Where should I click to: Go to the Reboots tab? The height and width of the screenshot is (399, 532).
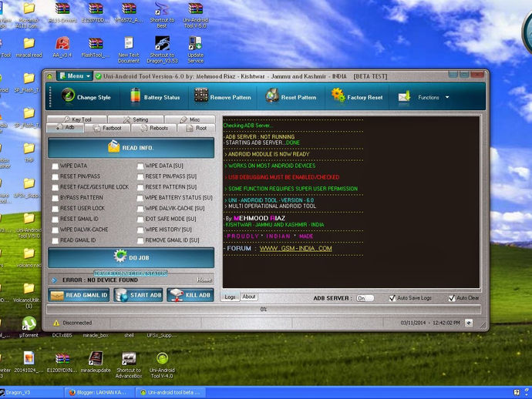[x=154, y=128]
